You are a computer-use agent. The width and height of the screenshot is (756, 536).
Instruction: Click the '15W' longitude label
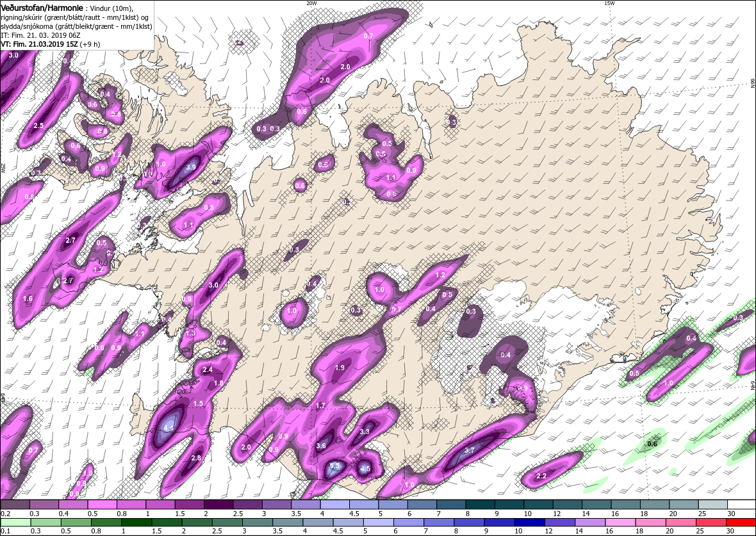coord(609,3)
